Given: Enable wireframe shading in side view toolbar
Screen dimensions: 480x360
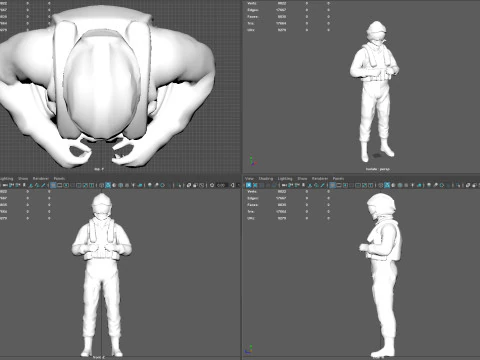Looking at the screenshot, I should pyautogui.click(x=380, y=185).
